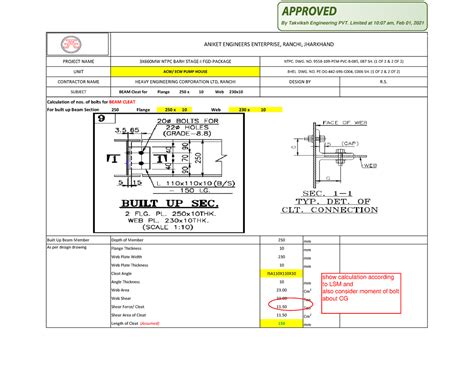Viewport: 474px width, 366px height.
Task: Select the BEAM Cleat for Flange subject text
Action: coord(181,92)
